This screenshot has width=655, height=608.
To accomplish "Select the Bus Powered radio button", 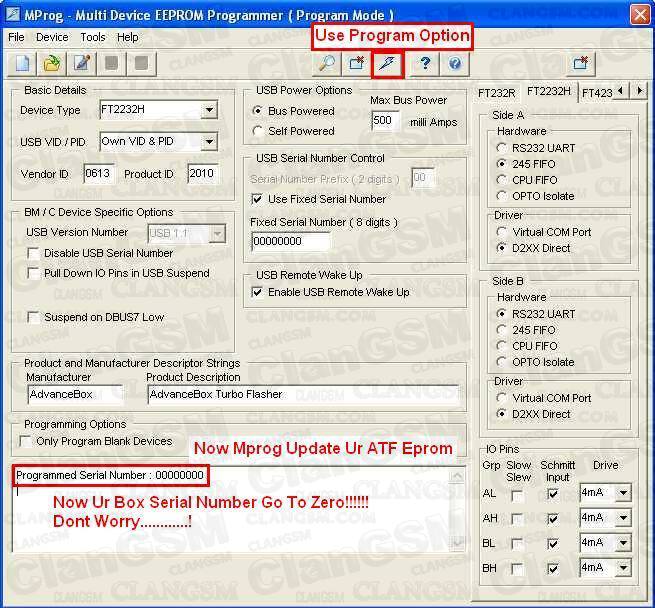I will (258, 111).
